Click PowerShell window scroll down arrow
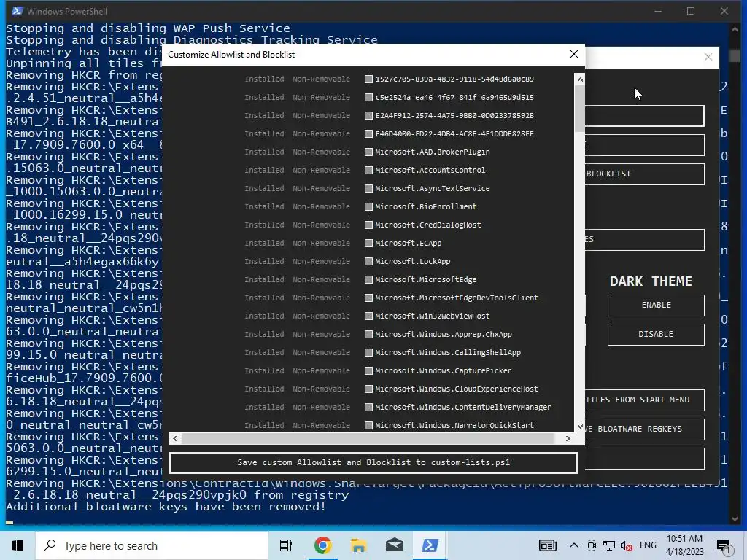The height and width of the screenshot is (560, 747). (734, 518)
